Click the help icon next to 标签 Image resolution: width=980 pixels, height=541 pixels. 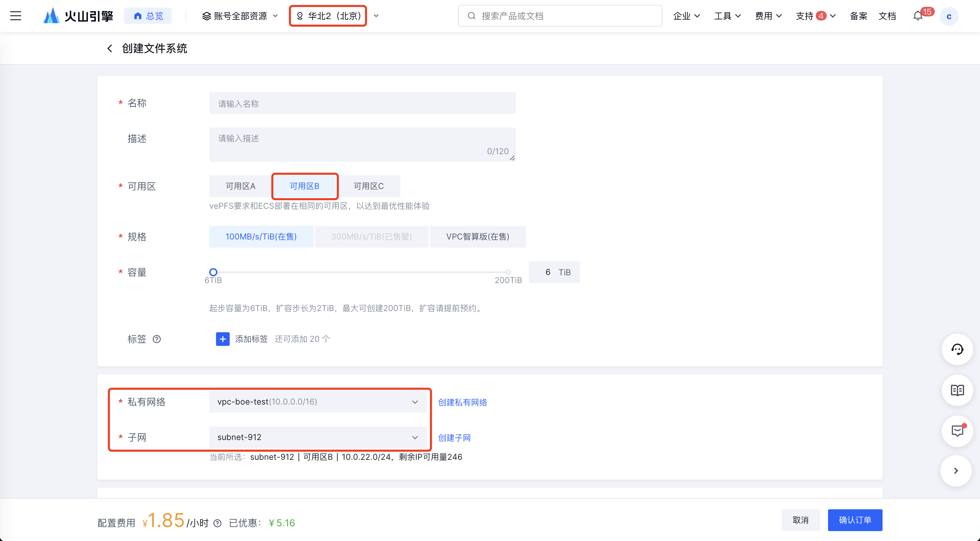tap(157, 339)
